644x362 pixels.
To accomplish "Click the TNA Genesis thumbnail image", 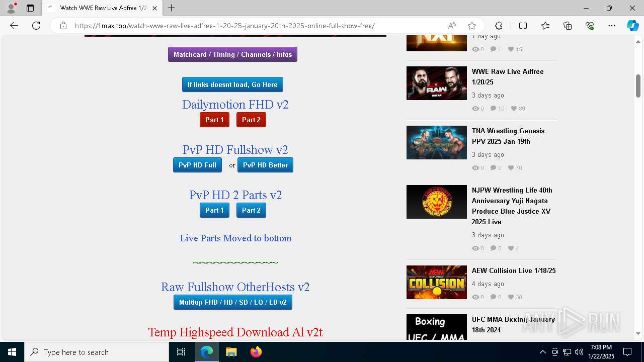I will coord(437,142).
